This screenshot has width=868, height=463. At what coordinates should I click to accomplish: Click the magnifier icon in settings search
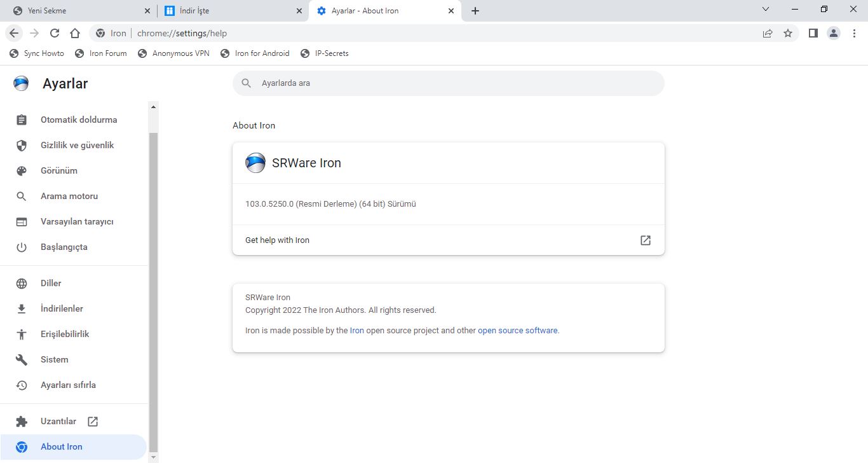[x=247, y=83]
